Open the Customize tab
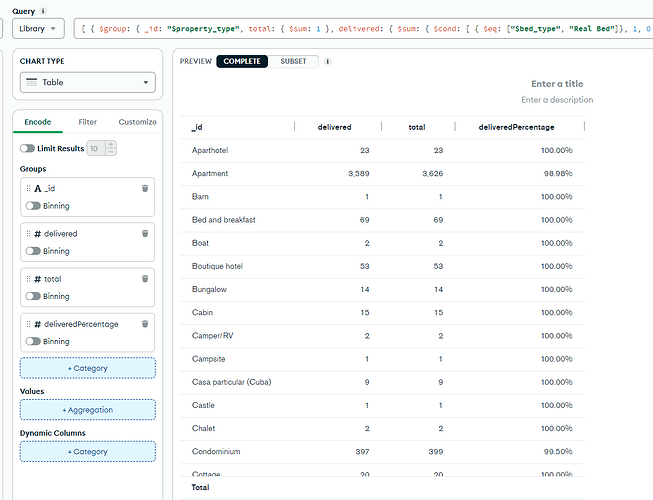This screenshot has height=500, width=653. [137, 122]
